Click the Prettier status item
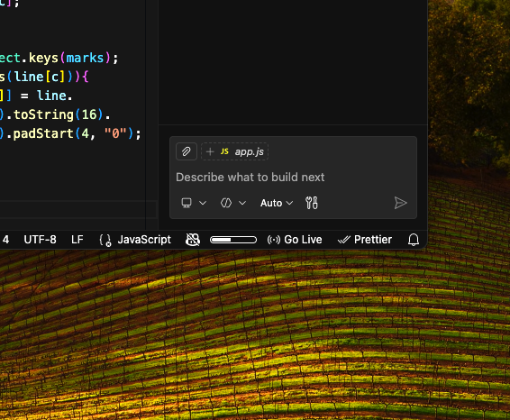Image resolution: width=510 pixels, height=420 pixels. 364,240
